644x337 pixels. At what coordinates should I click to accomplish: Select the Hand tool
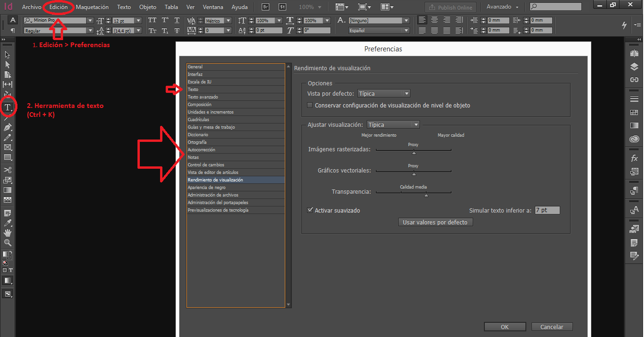[8, 233]
